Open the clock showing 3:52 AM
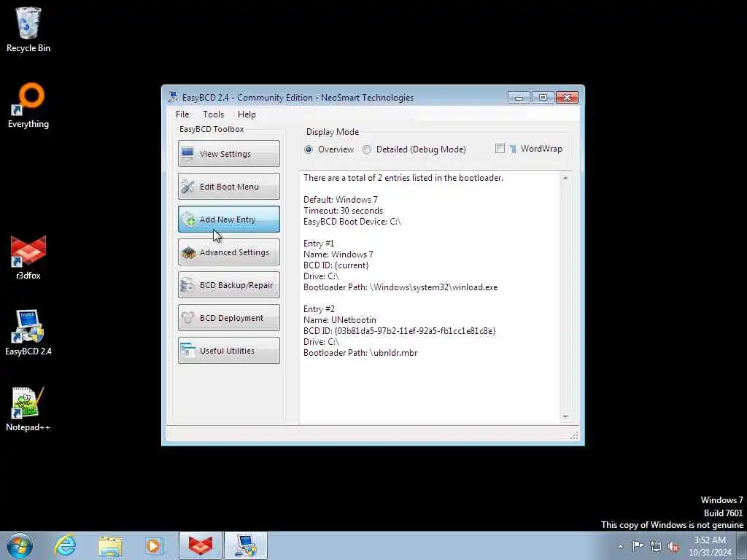The image size is (747, 560). tap(710, 546)
